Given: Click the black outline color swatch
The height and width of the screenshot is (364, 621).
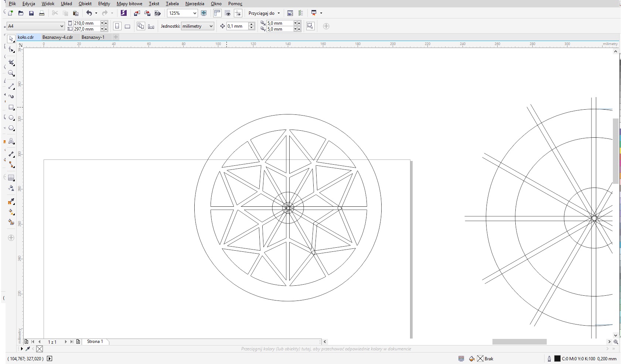Looking at the screenshot, I should tap(557, 358).
